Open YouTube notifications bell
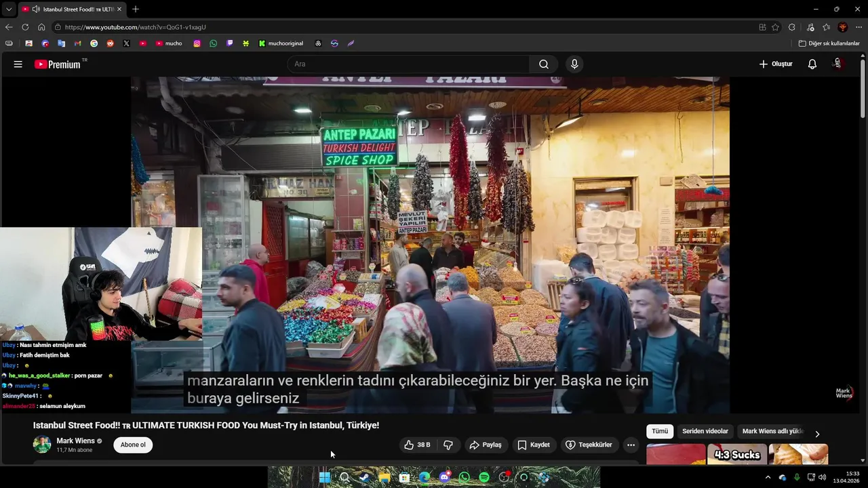The height and width of the screenshot is (488, 868). pyautogui.click(x=812, y=64)
